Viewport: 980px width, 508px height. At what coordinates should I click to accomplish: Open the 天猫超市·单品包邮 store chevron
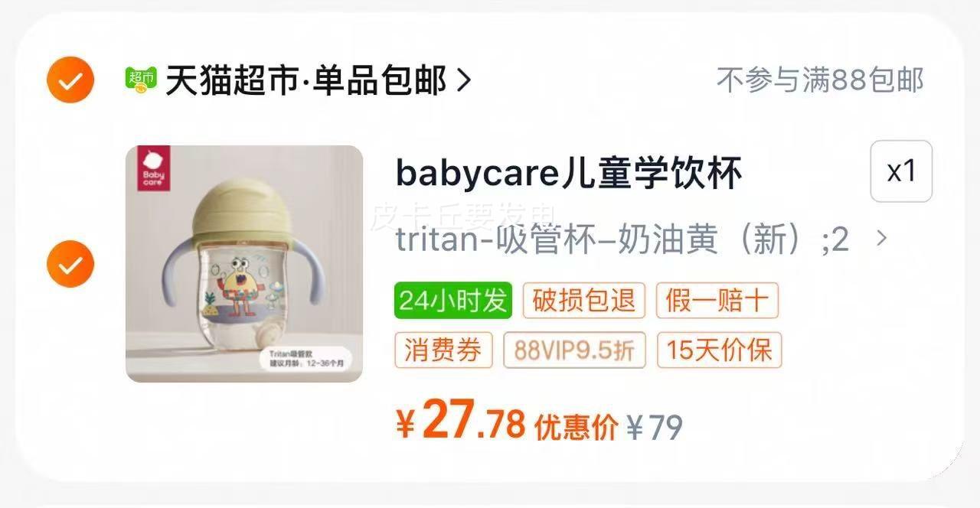(x=463, y=80)
